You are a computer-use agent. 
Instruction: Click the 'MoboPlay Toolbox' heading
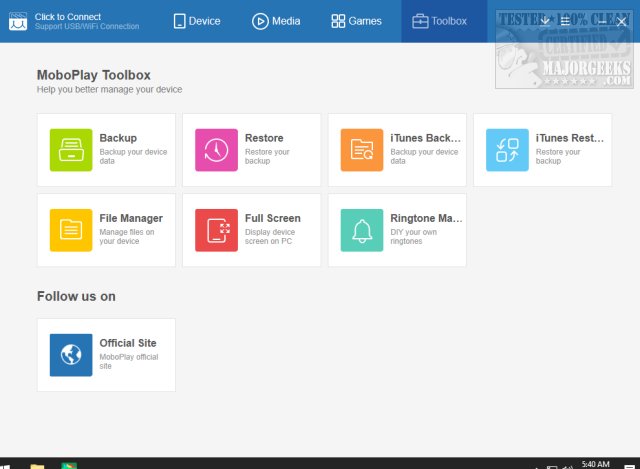[93, 75]
